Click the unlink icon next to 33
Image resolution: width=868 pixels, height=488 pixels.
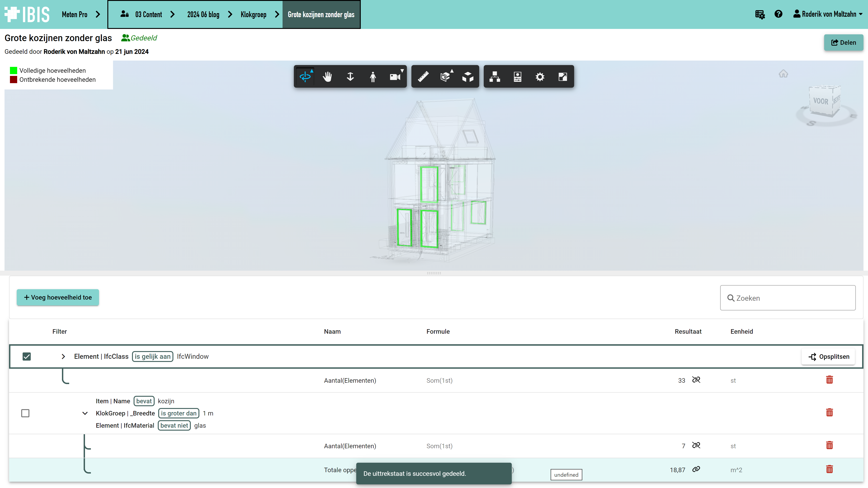(696, 380)
